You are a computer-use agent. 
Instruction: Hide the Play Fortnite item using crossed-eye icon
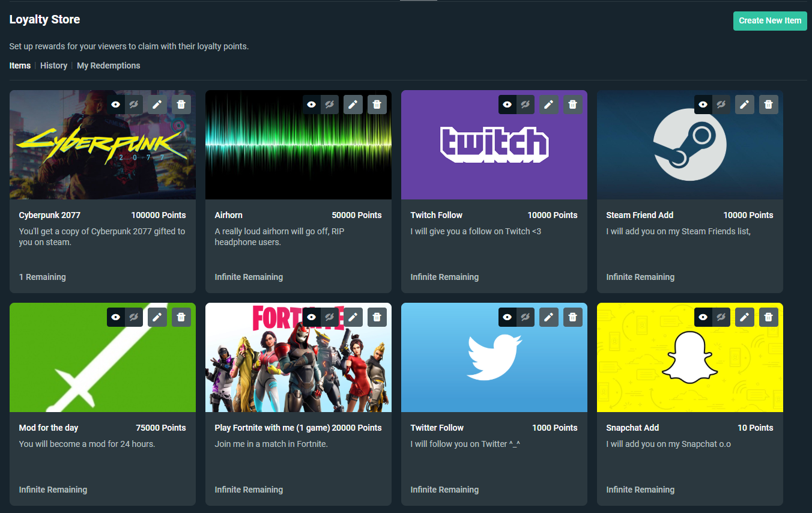[330, 317]
